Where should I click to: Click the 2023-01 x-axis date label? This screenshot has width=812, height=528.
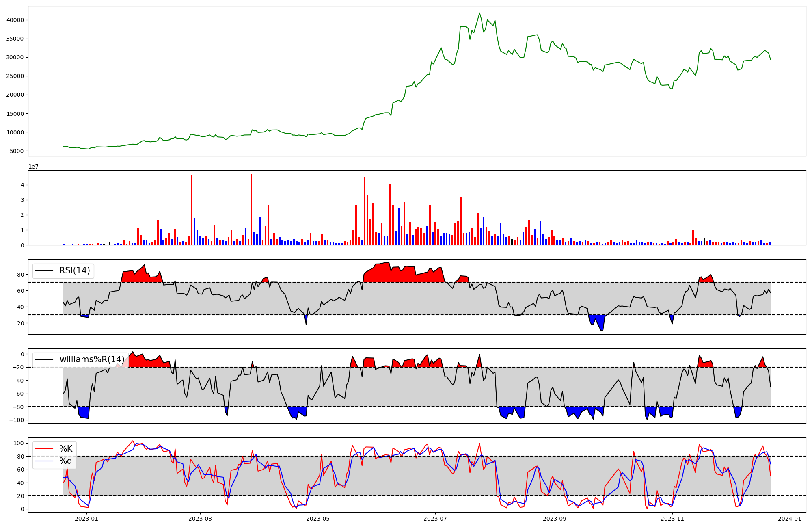pyautogui.click(x=86, y=519)
